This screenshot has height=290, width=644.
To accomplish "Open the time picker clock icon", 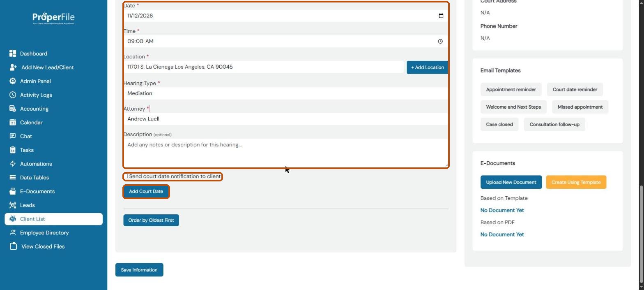I will pyautogui.click(x=440, y=41).
